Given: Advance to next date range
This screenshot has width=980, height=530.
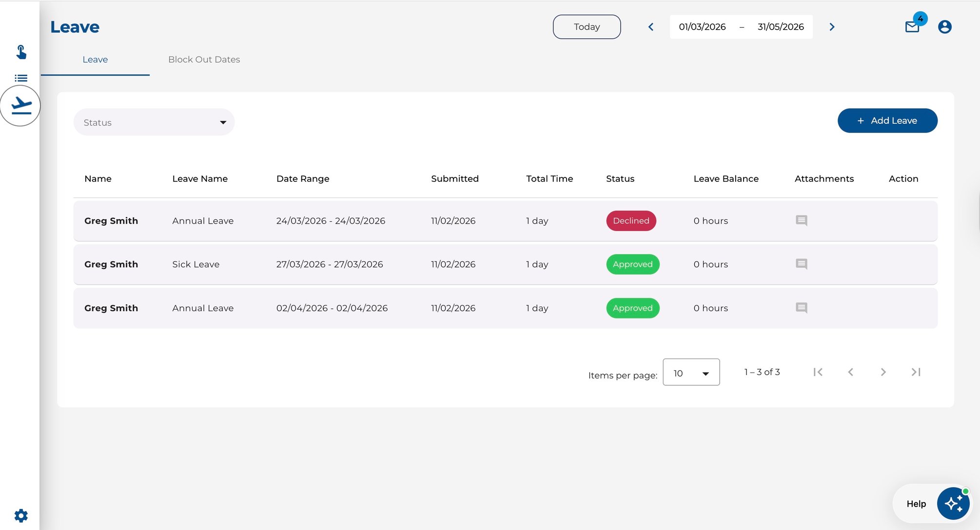Looking at the screenshot, I should pos(832,27).
